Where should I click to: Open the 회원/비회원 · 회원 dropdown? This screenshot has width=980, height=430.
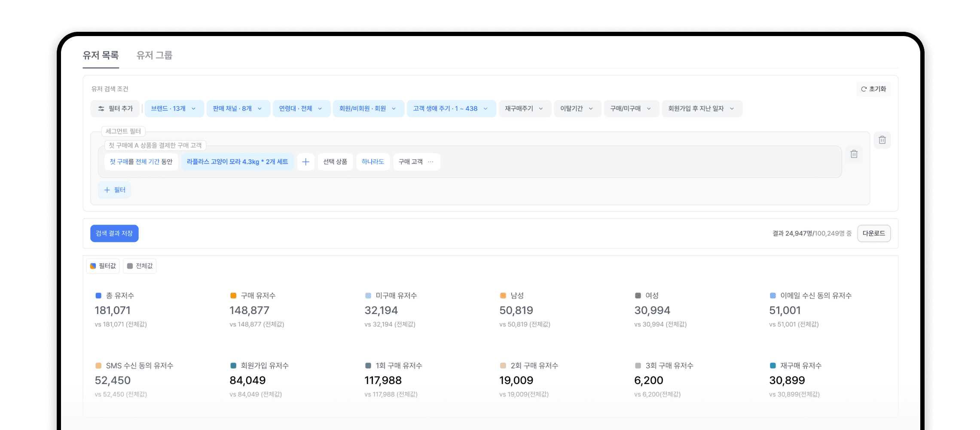(368, 109)
